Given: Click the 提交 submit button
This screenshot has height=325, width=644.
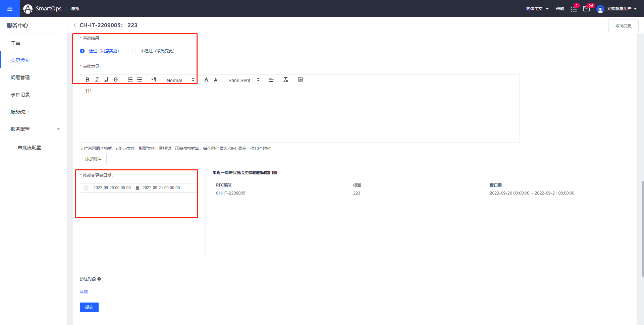Looking at the screenshot, I should 89,307.
